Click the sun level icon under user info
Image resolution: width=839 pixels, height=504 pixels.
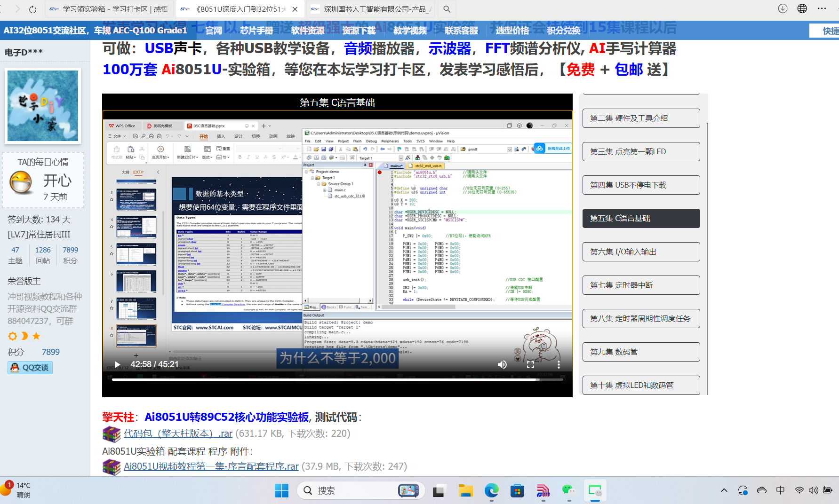(x=13, y=336)
